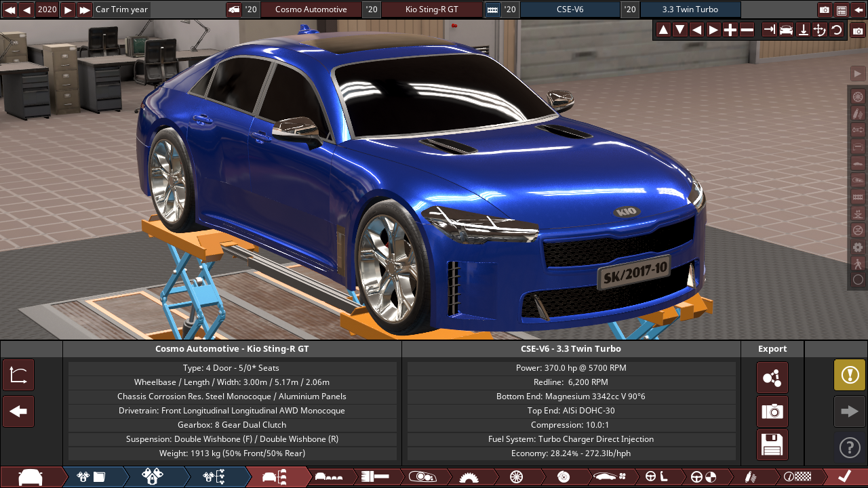Image resolution: width=868 pixels, height=488 pixels.
Task: Click the final checkmark tab
Action: click(x=844, y=477)
